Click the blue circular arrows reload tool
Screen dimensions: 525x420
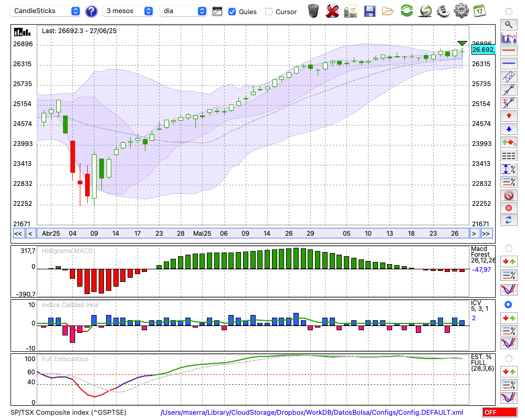coord(509,220)
